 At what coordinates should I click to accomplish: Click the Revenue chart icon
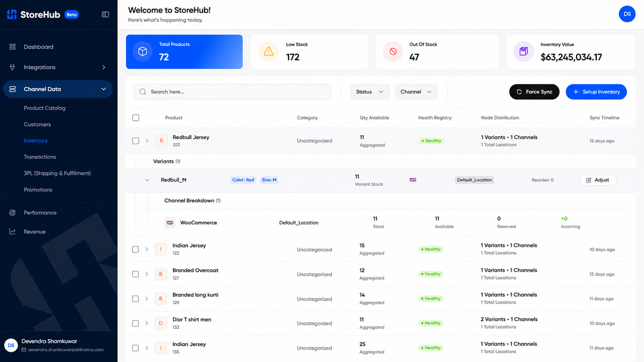pyautogui.click(x=12, y=232)
